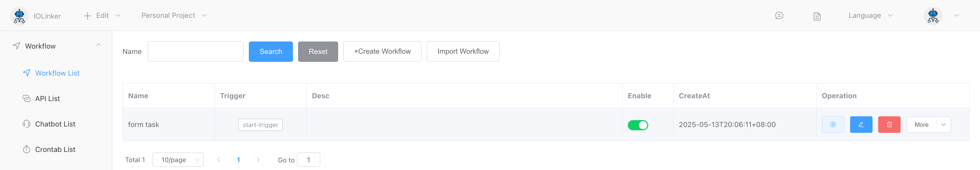Viewport: 980px width, 170px height.
Task: Go to next page arrow
Action: click(x=258, y=160)
